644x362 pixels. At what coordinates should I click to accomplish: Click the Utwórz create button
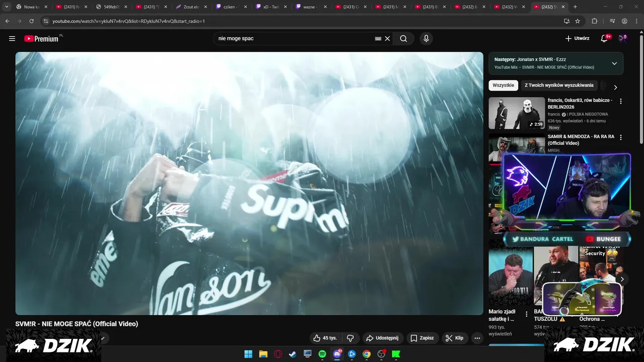click(x=577, y=39)
